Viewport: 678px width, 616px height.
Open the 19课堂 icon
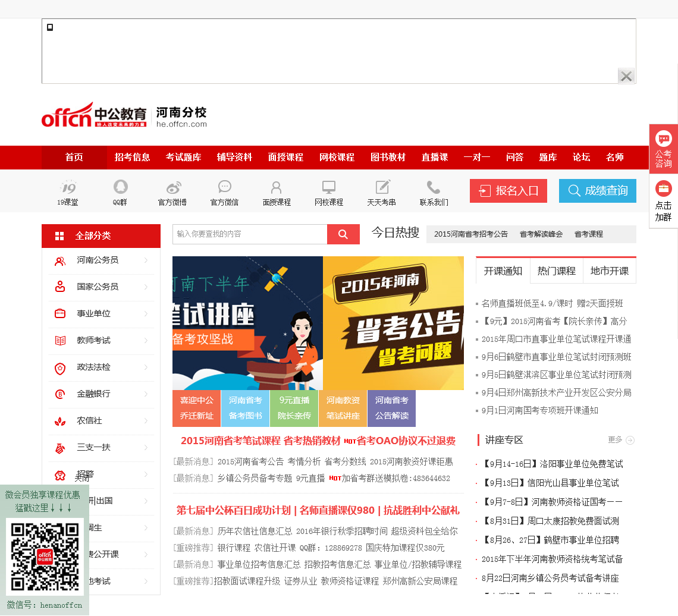68,187
